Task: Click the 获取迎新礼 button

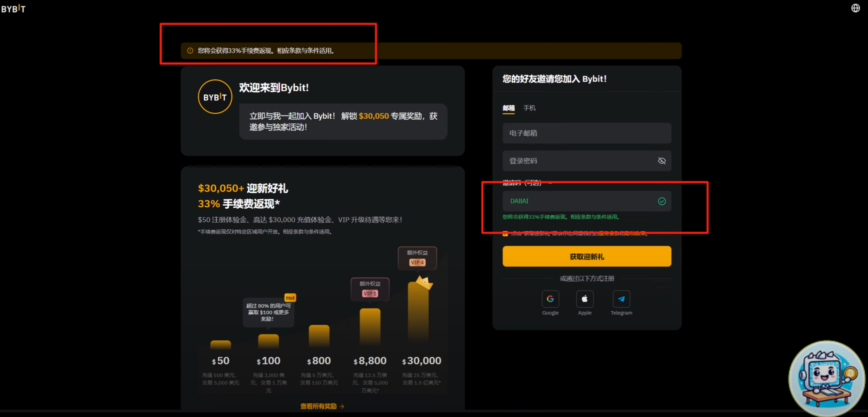Action: [x=587, y=256]
